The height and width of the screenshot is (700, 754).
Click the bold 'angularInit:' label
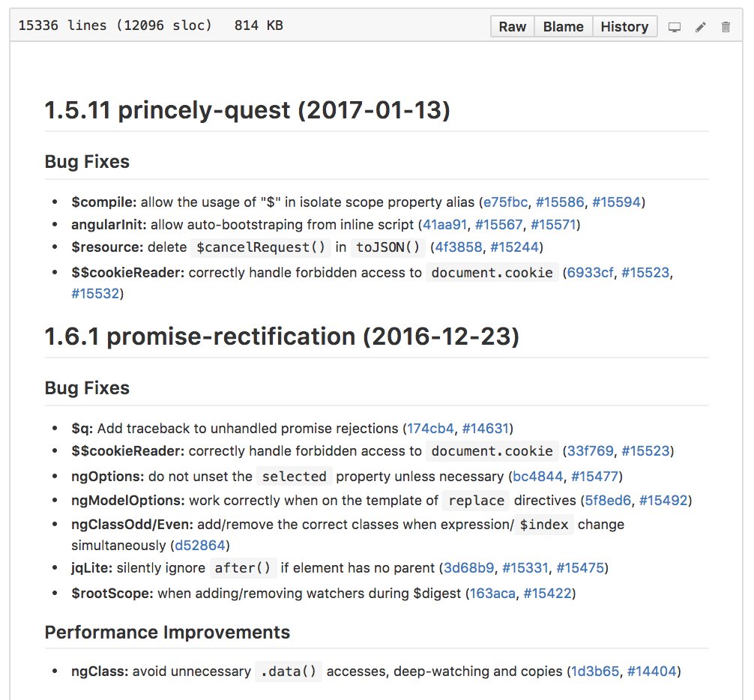click(109, 225)
